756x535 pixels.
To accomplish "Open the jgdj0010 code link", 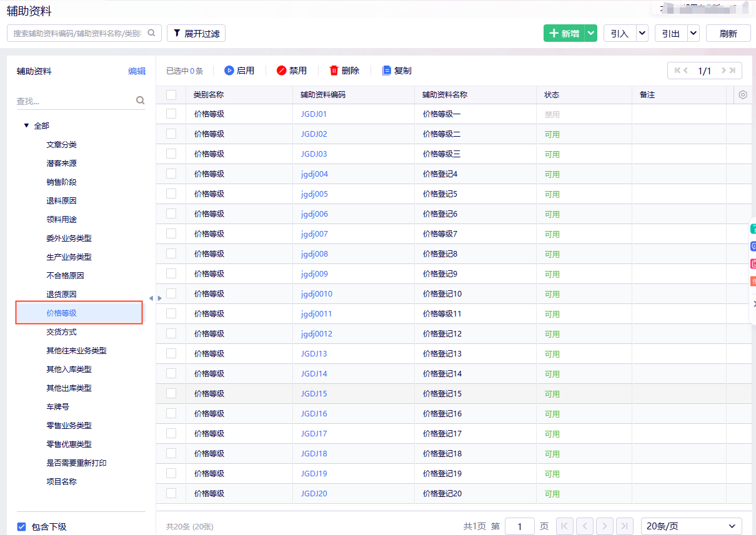I will coord(316,293).
